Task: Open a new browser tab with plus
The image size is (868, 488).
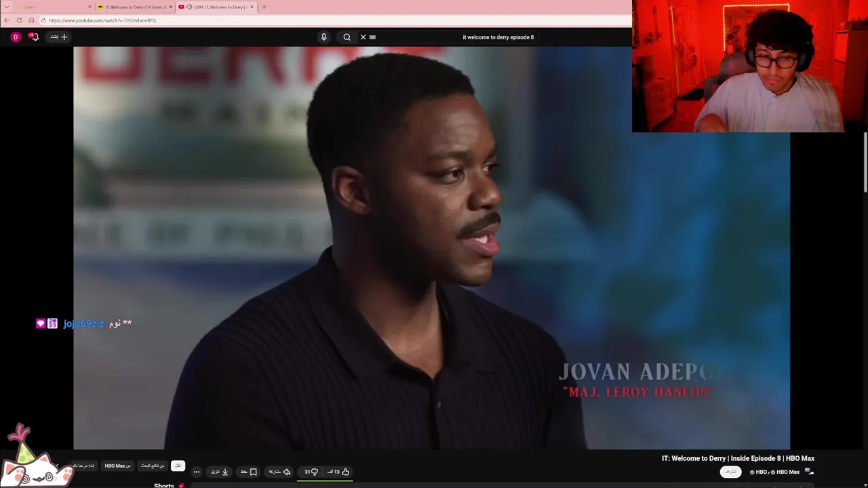Action: coord(264,7)
